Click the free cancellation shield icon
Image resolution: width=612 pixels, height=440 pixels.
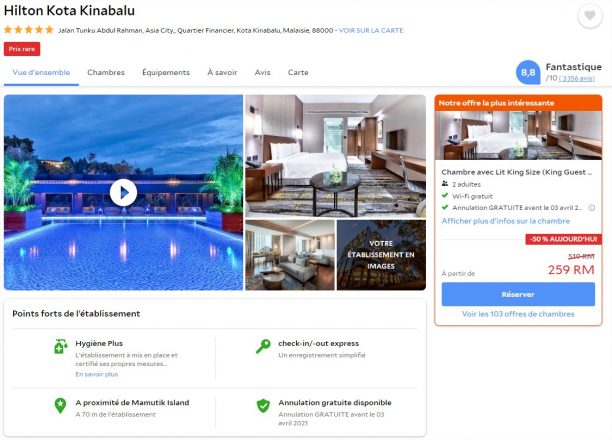[263, 406]
